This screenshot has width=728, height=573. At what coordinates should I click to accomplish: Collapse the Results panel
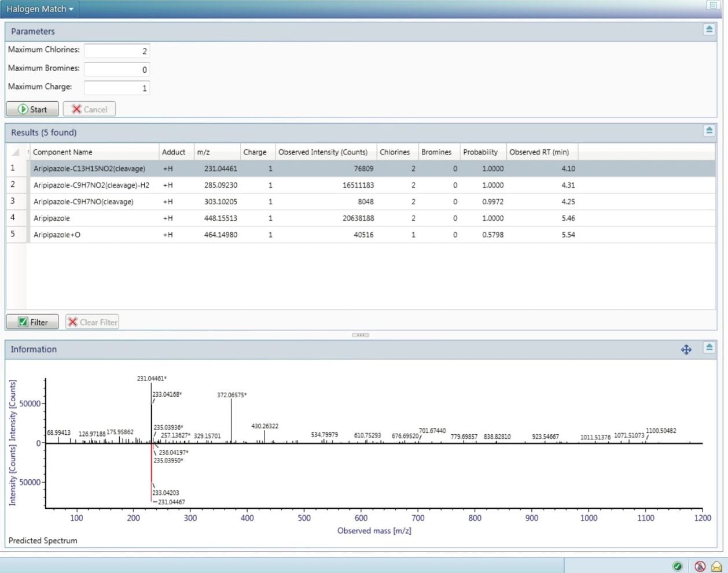tap(709, 130)
